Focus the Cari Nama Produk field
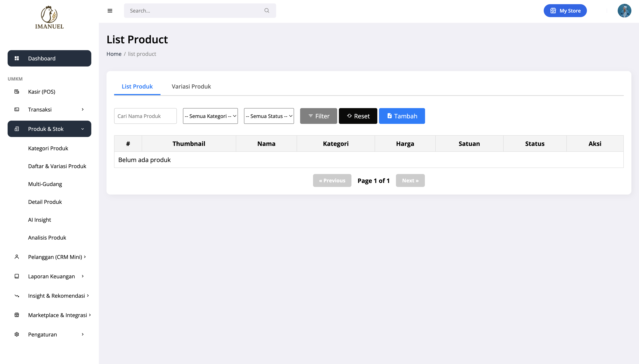This screenshot has height=364, width=639. pyautogui.click(x=145, y=116)
